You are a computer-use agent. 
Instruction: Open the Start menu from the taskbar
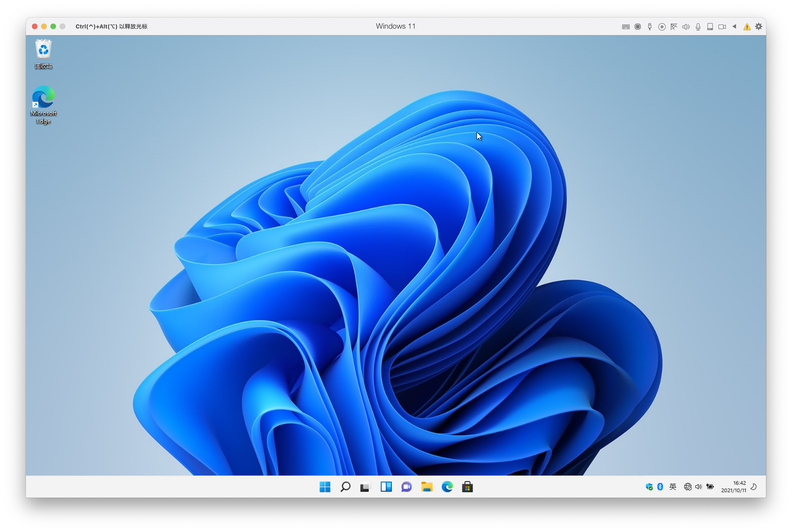coord(325,487)
